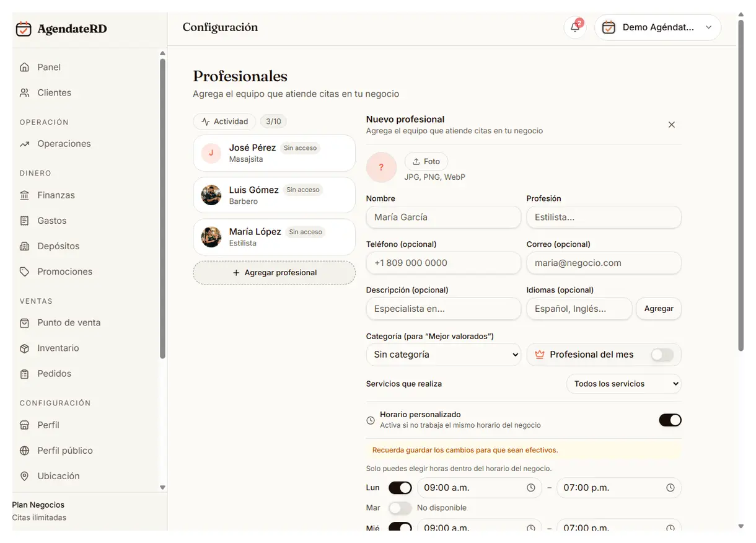Click the Punto de venta bag icon

tap(25, 323)
